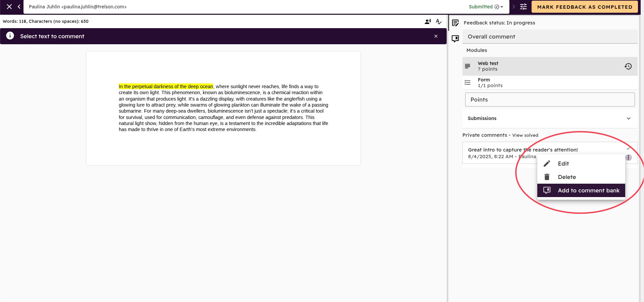644x302 pixels.
Task: Click the spell check icon
Action: [439, 21]
